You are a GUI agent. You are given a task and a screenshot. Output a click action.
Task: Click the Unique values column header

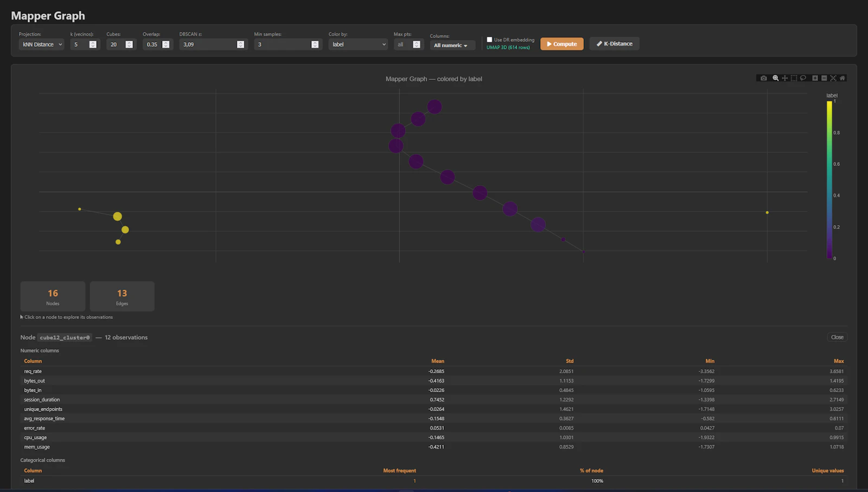coord(828,471)
